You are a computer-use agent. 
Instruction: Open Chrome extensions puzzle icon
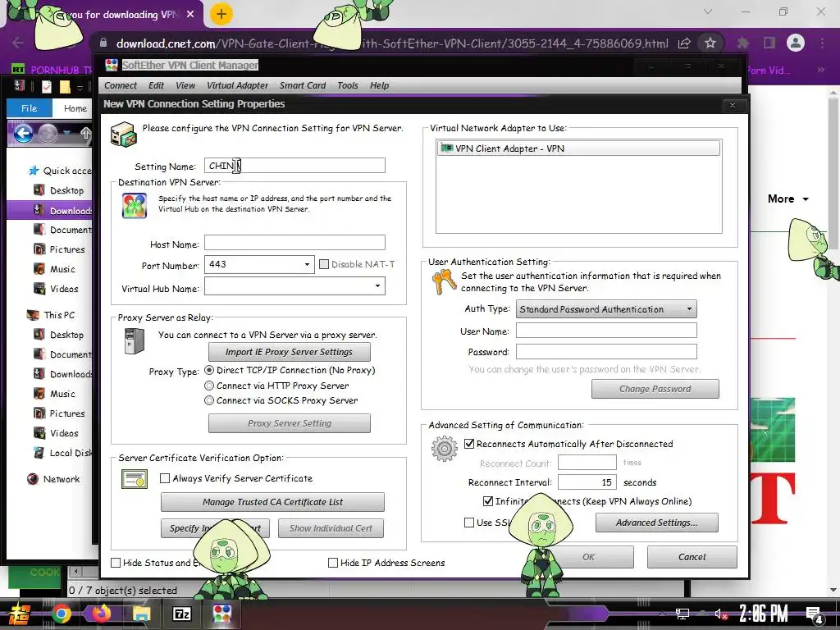click(743, 43)
